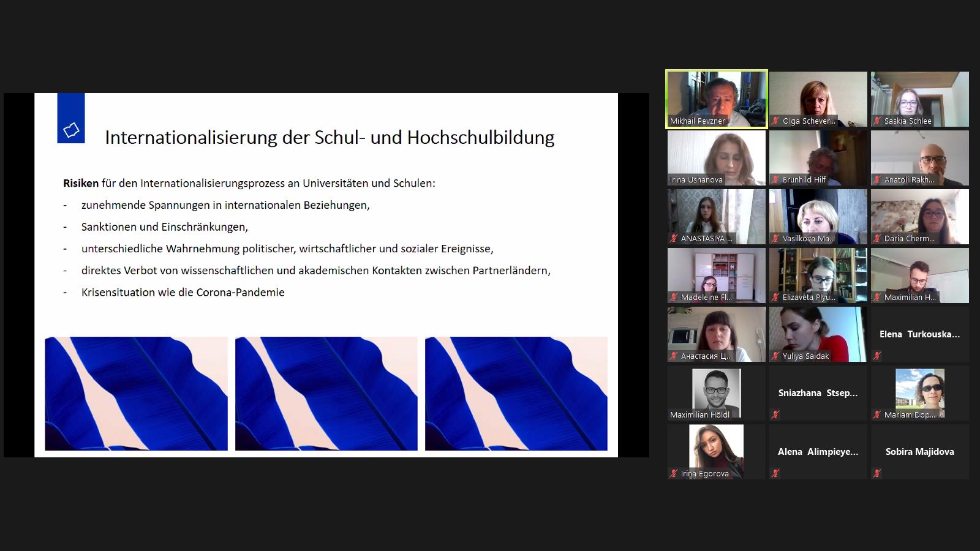Select Vasilkova Ma's video tile
The width and height of the screenshot is (980, 551).
click(818, 217)
